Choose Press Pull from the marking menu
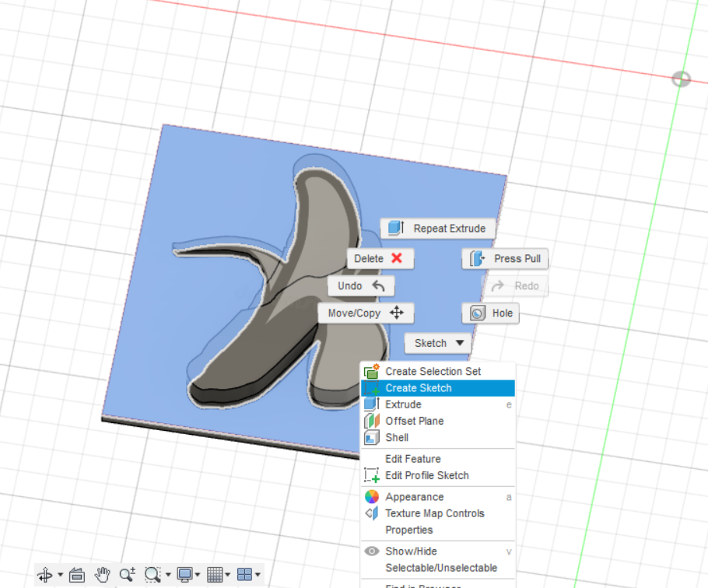Image resolution: width=708 pixels, height=588 pixels. (x=505, y=258)
